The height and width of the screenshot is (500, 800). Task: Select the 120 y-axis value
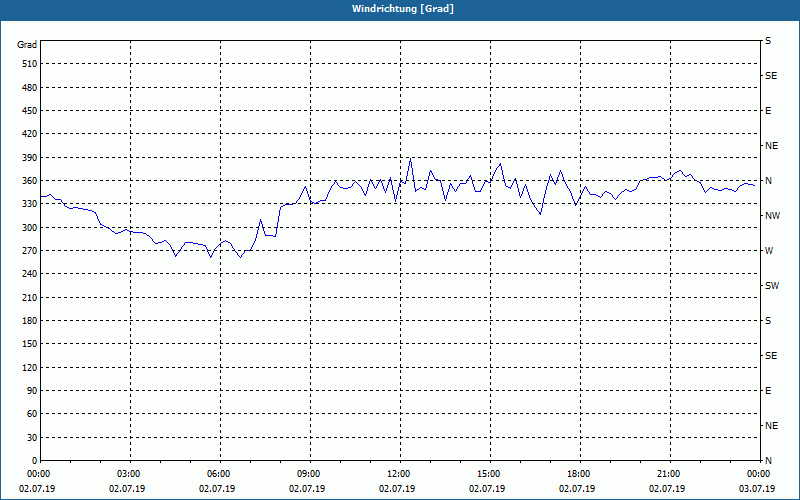[30, 367]
